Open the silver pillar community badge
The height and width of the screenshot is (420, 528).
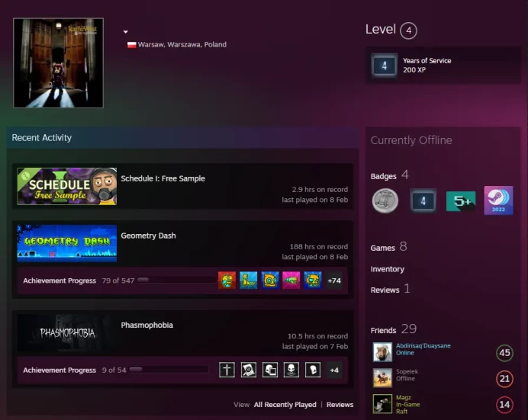click(385, 201)
